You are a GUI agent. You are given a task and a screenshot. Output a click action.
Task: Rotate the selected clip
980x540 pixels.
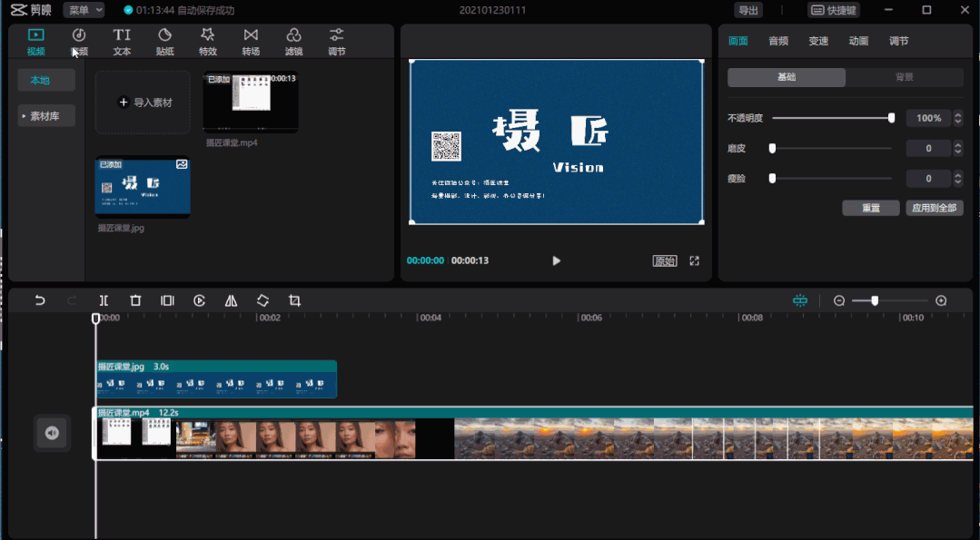[263, 300]
